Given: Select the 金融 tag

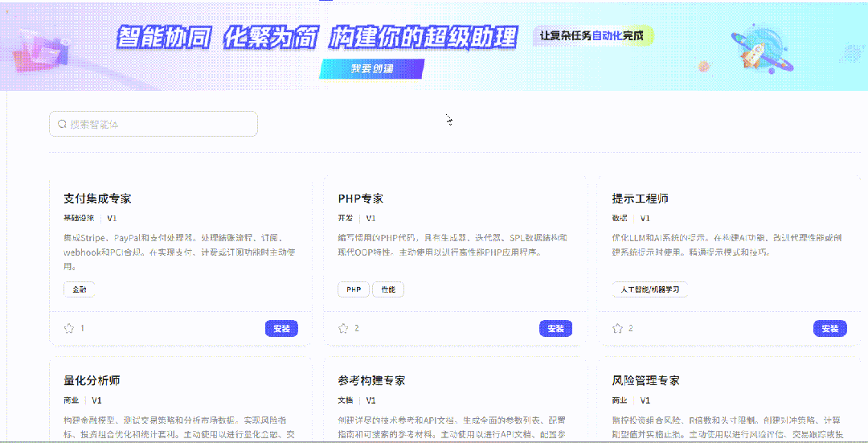Looking at the screenshot, I should click(79, 289).
